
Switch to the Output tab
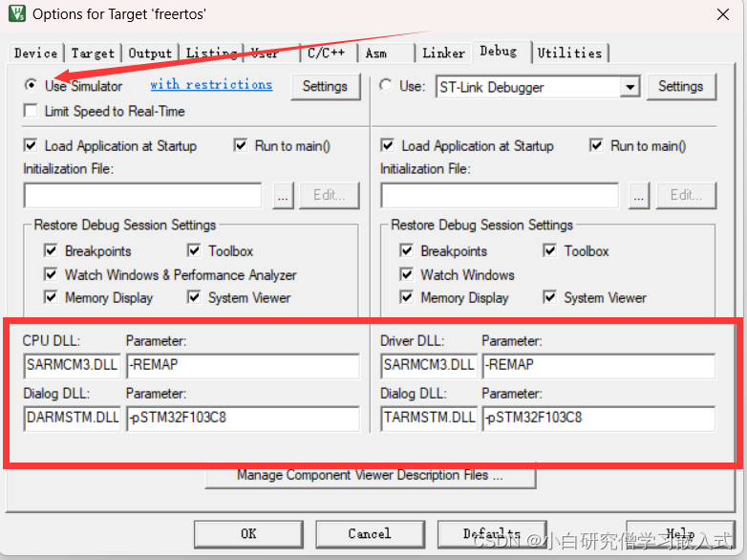coord(150,53)
